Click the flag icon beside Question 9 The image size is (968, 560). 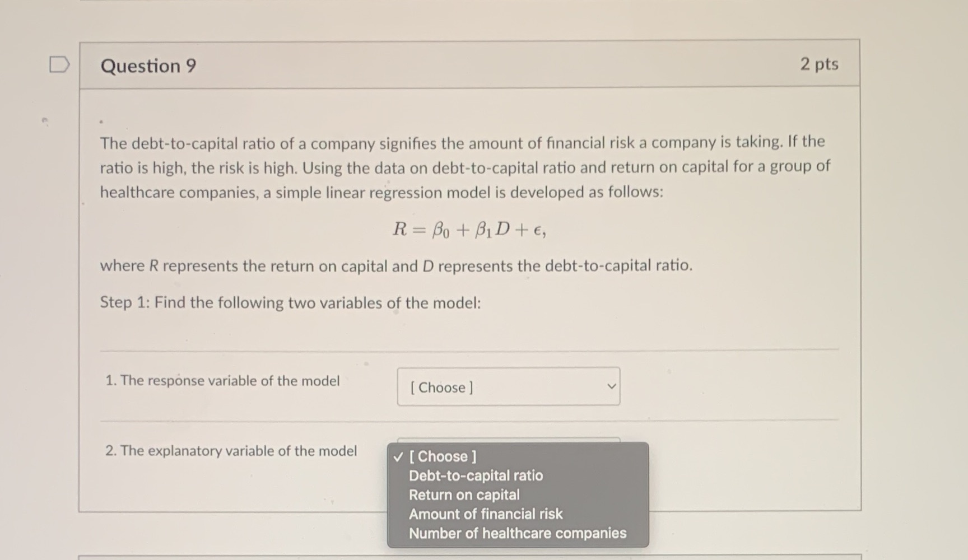58,64
